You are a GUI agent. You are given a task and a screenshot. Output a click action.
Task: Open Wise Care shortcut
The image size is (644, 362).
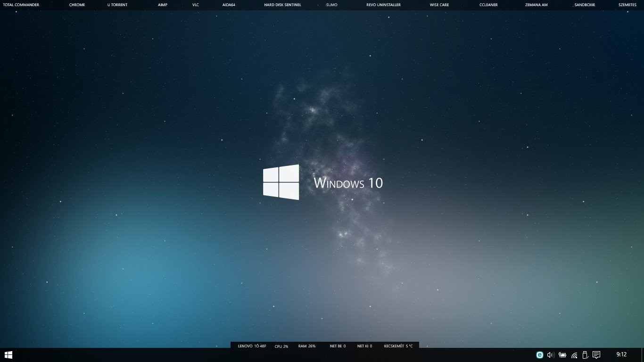[439, 5]
